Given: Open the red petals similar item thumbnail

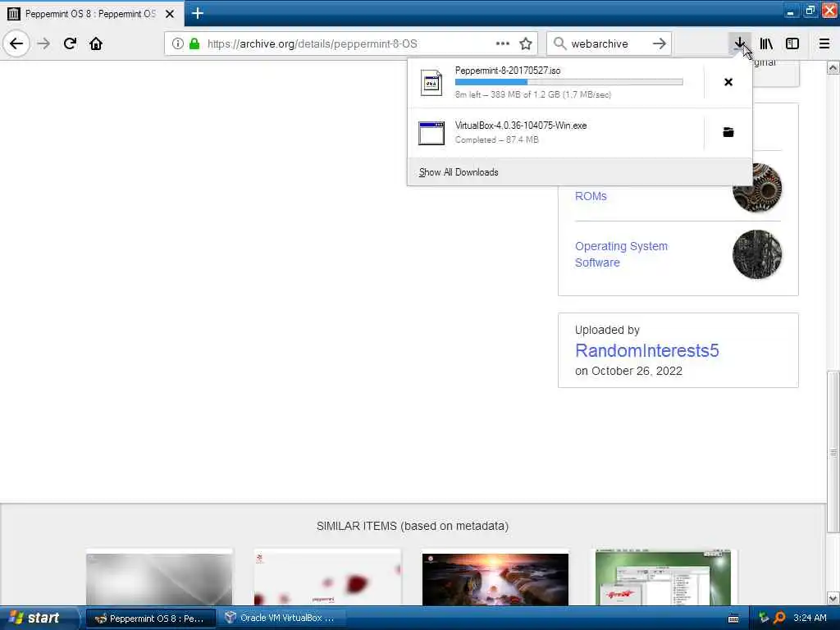Looking at the screenshot, I should pyautogui.click(x=327, y=579).
